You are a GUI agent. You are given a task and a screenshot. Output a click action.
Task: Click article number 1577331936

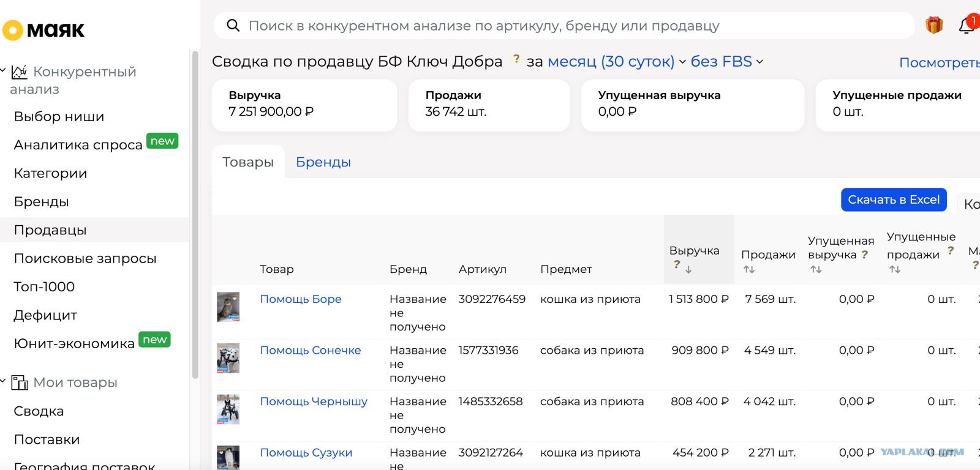[488, 351]
